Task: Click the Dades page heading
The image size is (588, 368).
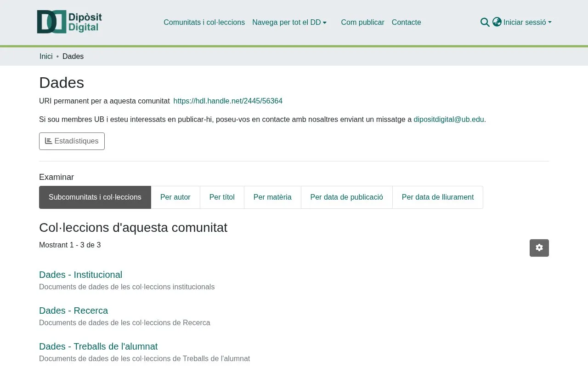Action: [62, 83]
